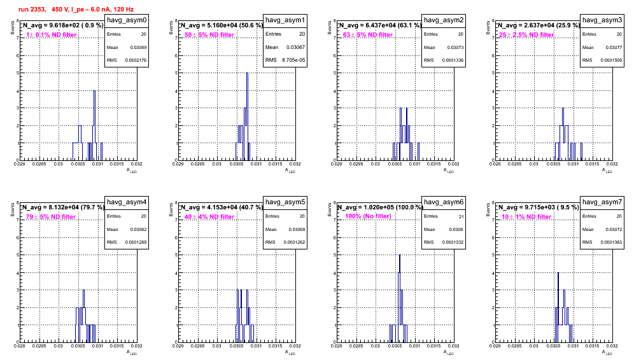Click the 79± 5% ND filter label
This screenshot has height=364, width=634.
click(51, 217)
